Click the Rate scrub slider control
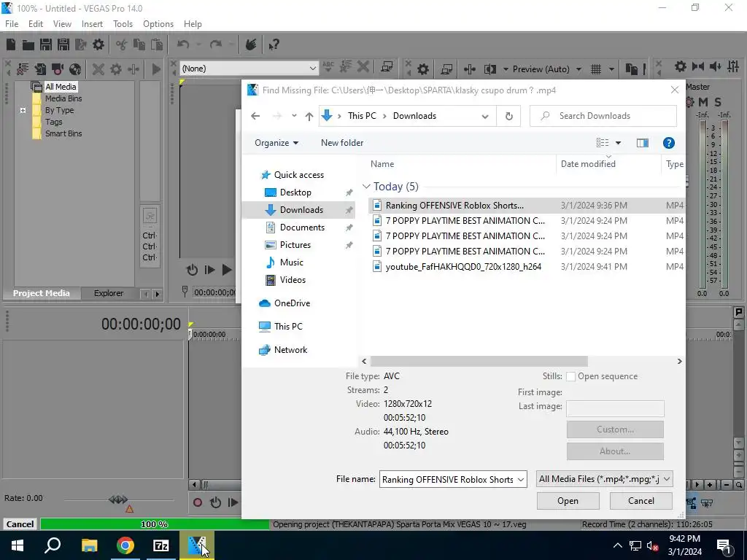This screenshot has width=747, height=560. (118, 499)
